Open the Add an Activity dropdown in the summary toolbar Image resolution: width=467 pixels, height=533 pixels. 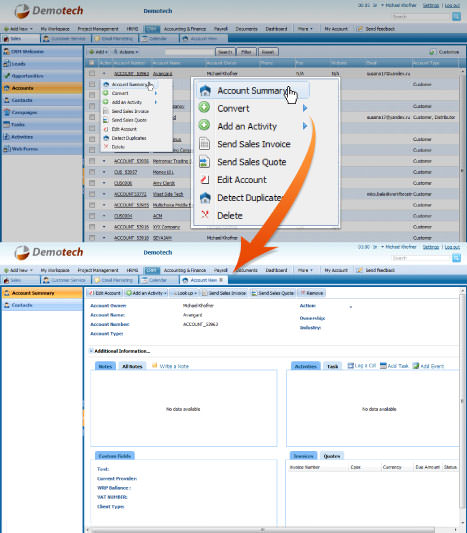pyautogui.click(x=146, y=293)
